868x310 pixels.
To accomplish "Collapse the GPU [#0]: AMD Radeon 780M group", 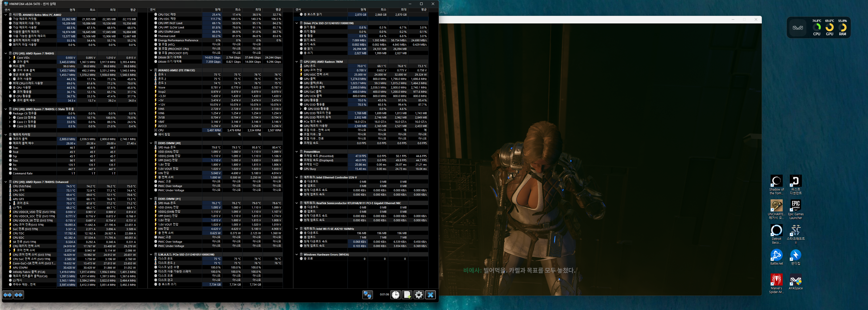I will point(296,61).
